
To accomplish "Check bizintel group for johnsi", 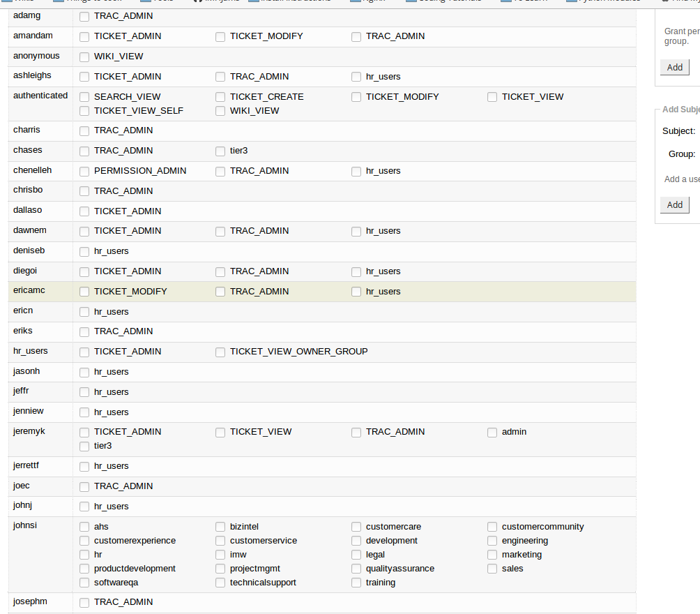I will (x=220, y=527).
